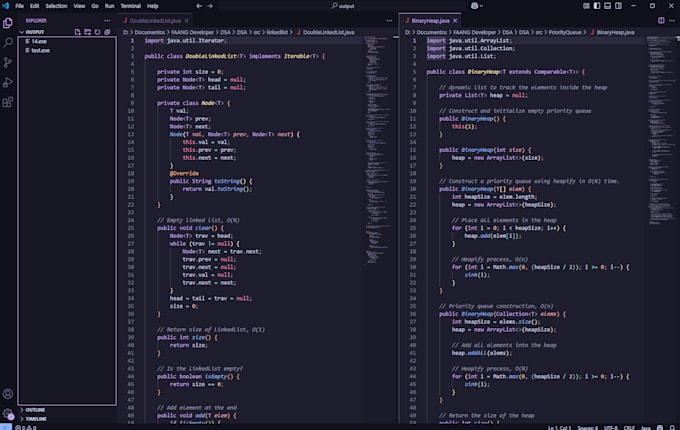This screenshot has width=680, height=430.
Task: Open the Copilot dropdown arrow
Action: [481, 6]
